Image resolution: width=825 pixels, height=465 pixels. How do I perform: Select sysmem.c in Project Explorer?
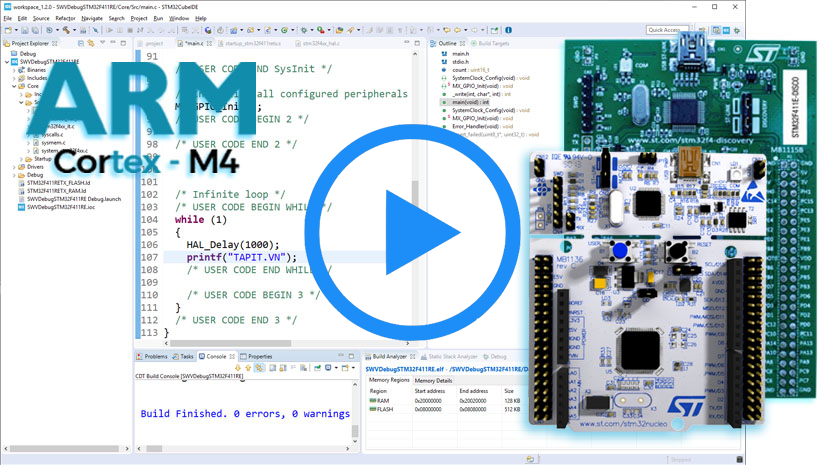53,143
